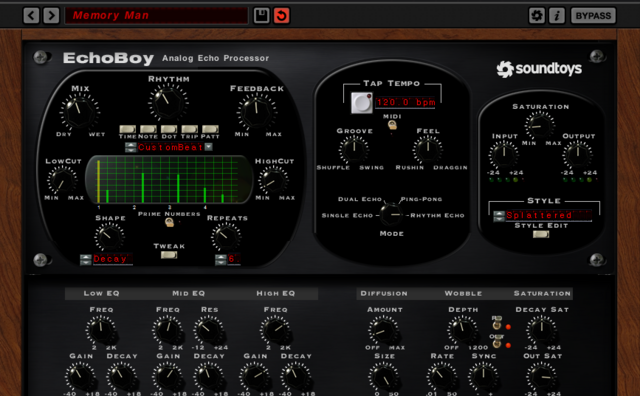This screenshot has width=640, height=396.
Task: Select the TRIP rhythm button
Action: [x=189, y=129]
